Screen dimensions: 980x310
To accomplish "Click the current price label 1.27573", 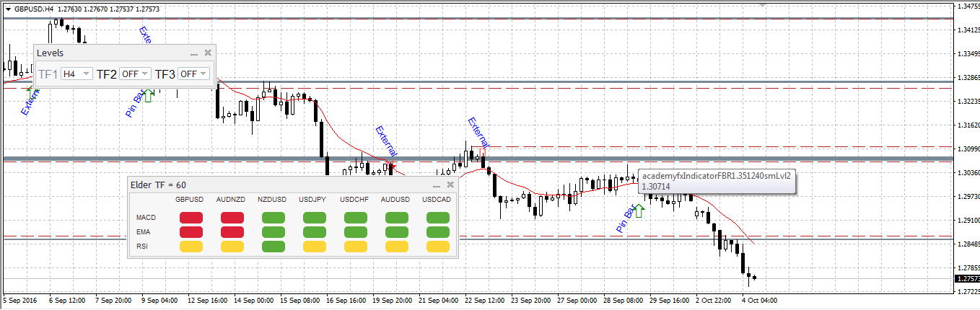I will coord(967,278).
